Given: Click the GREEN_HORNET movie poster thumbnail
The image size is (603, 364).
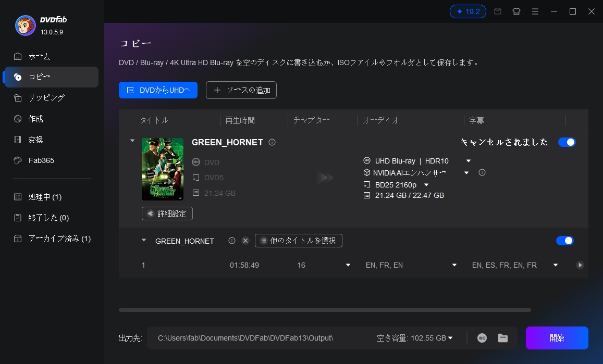Looking at the screenshot, I should point(163,169).
